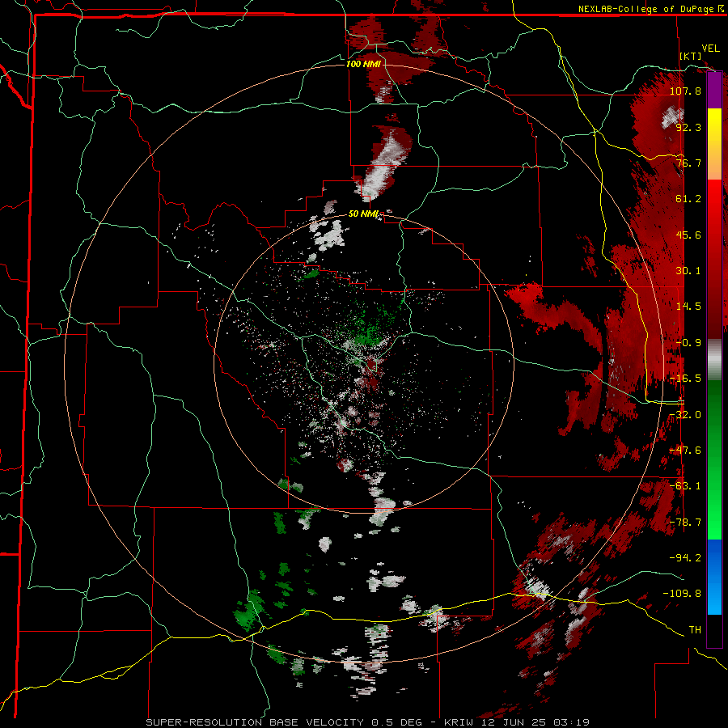
Task: Click the -94.2 velocity scale value
Action: [x=685, y=558]
